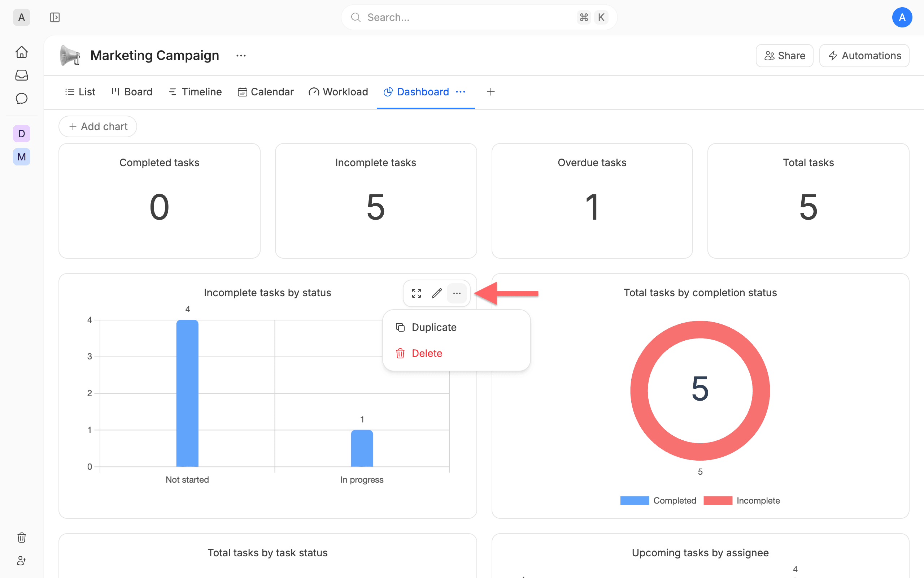Toggle Completed legend blue swatch

click(634, 501)
